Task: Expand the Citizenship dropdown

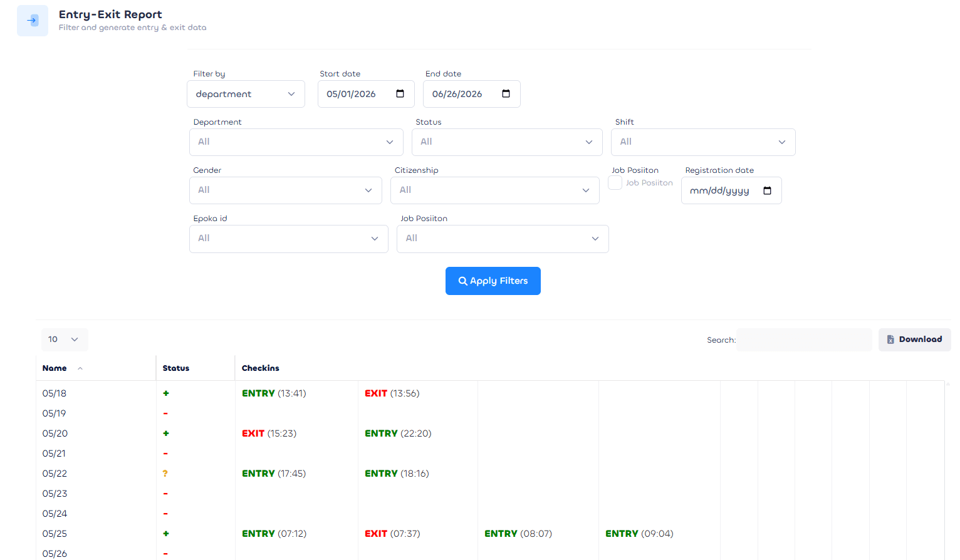Action: coord(495,190)
